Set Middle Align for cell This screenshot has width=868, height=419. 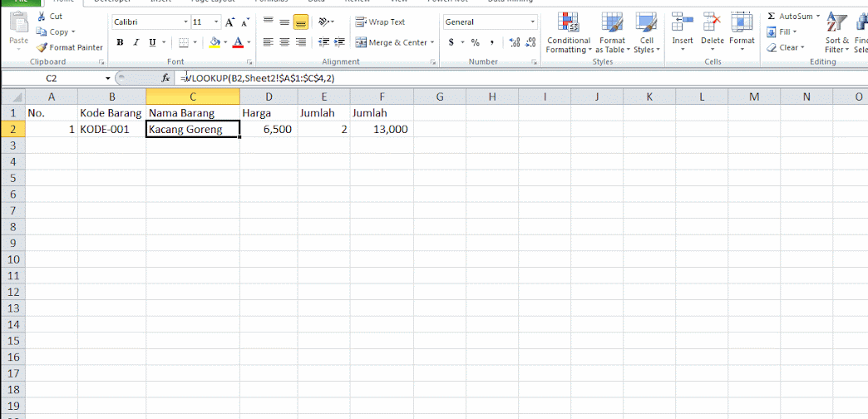[284, 22]
